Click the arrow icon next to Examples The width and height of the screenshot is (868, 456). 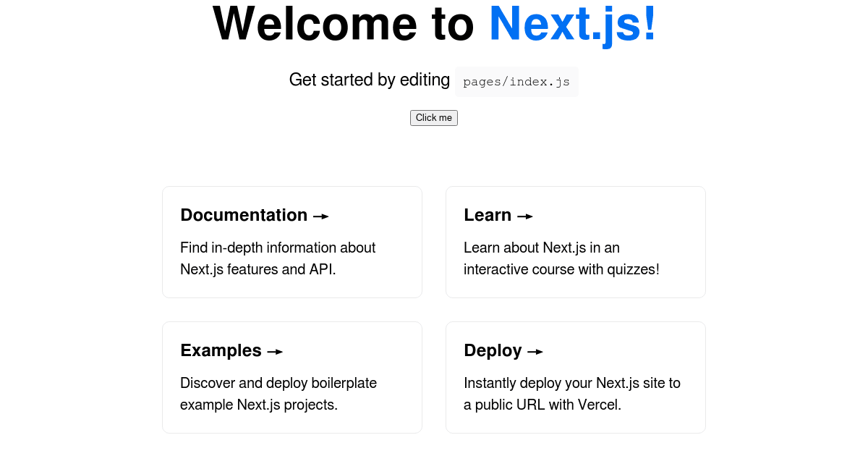[x=275, y=350]
